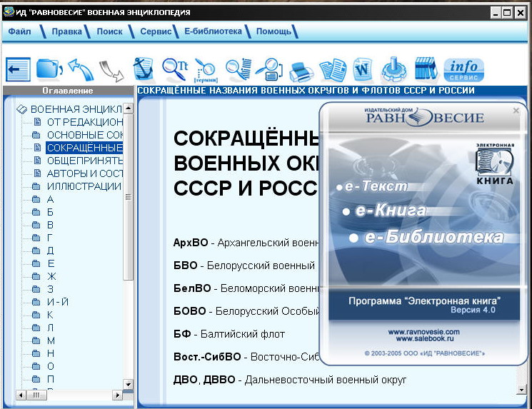Export to Word icon

coord(362,69)
